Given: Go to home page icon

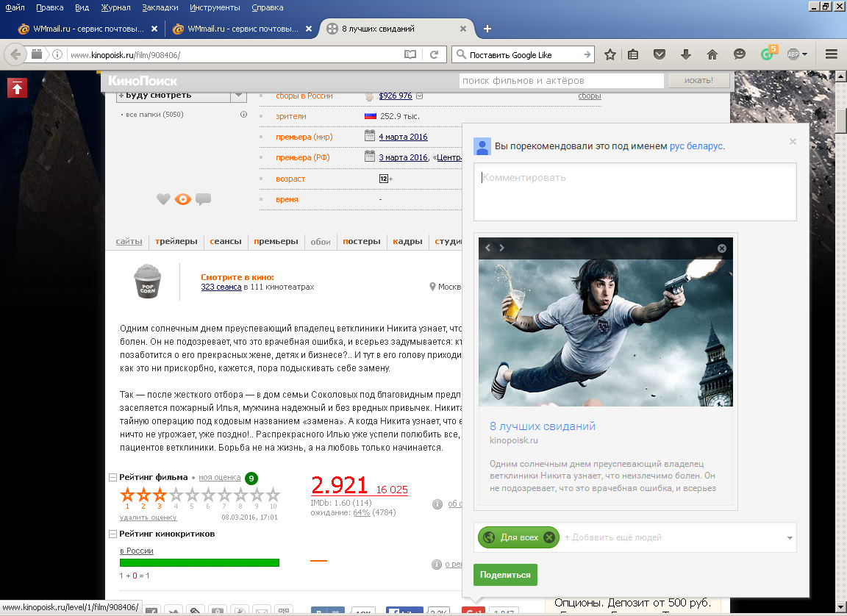Looking at the screenshot, I should [x=712, y=54].
